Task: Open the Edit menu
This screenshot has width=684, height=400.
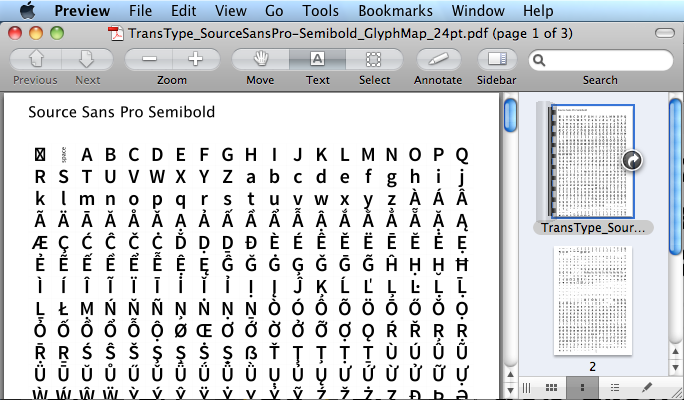Action: click(183, 10)
